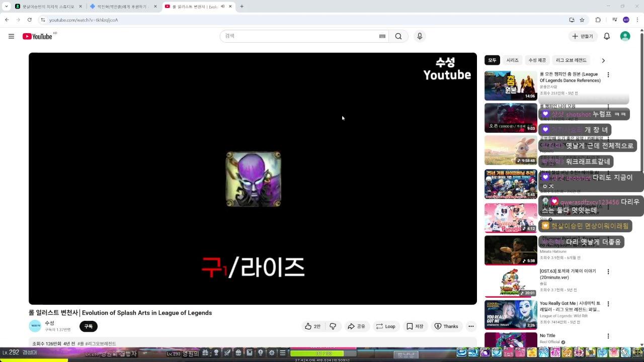
Task: Open the three-dot menu on a recommended video
Action: [x=608, y=74]
